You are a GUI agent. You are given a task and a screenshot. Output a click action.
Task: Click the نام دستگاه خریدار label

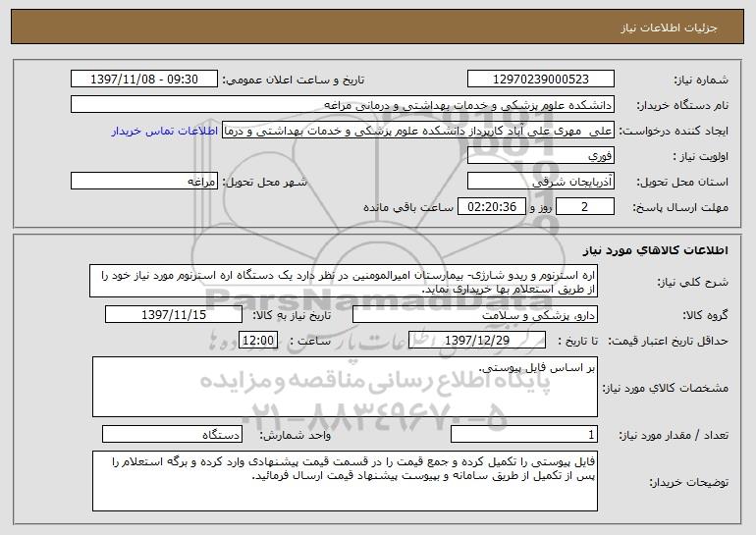click(682, 106)
